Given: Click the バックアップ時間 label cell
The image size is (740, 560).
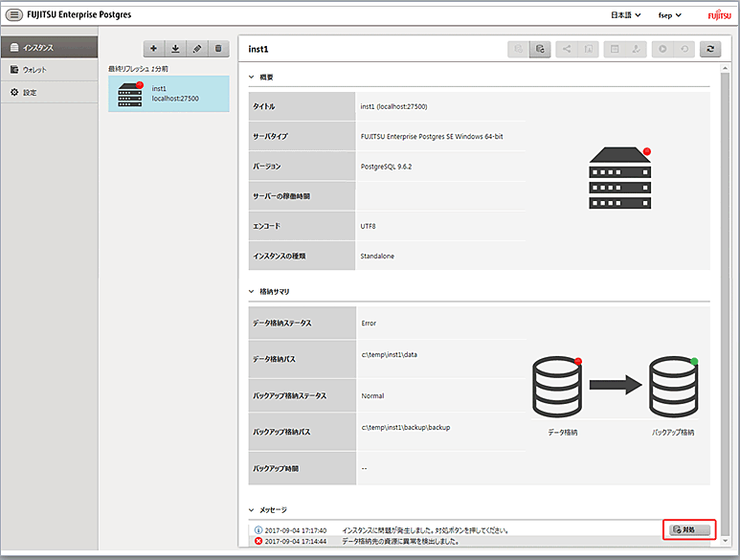Looking at the screenshot, I should pyautogui.click(x=303, y=468).
